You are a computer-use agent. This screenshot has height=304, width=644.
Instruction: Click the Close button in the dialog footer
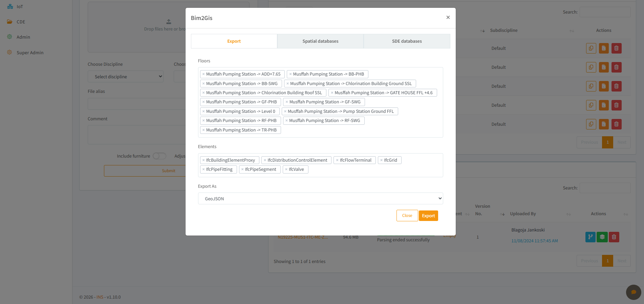(x=407, y=216)
